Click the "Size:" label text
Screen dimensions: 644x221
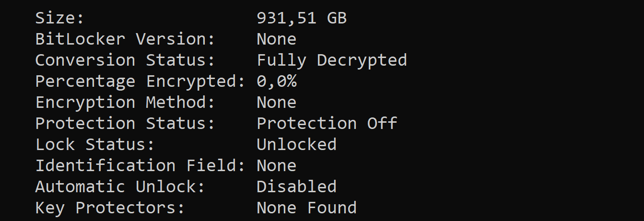59,18
